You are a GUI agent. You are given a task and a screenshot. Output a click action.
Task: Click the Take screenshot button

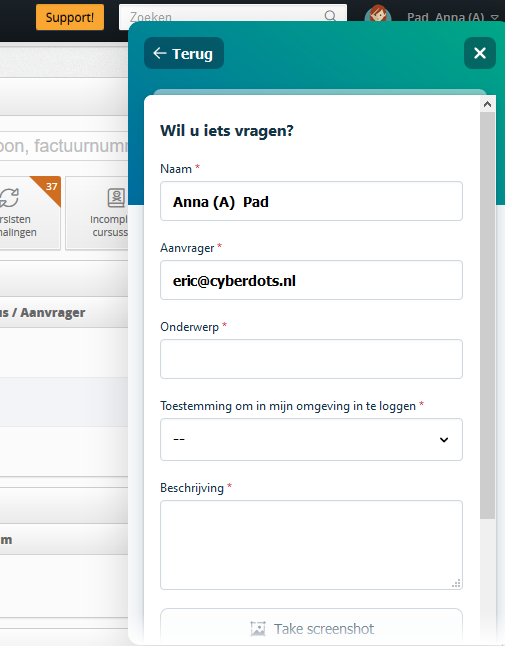(311, 627)
